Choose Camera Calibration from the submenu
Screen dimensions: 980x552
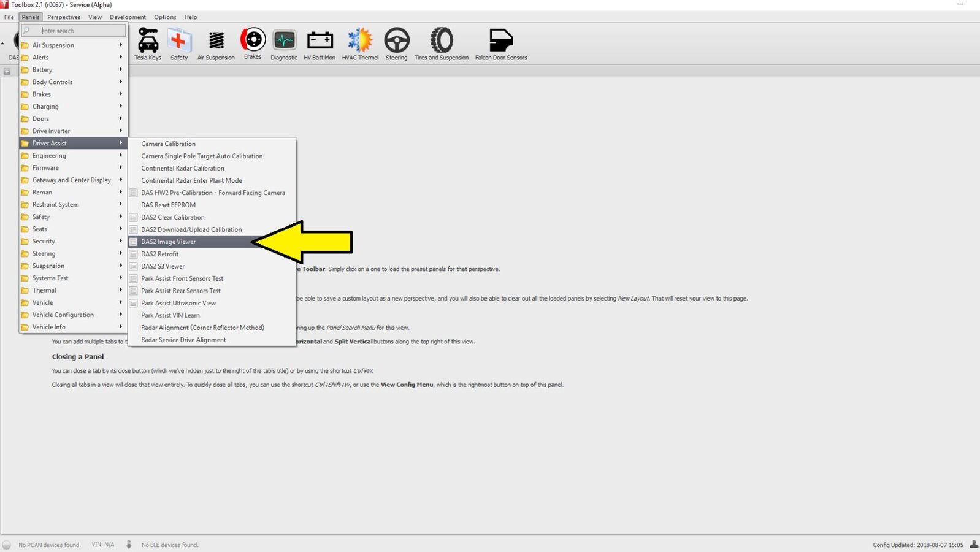tap(169, 144)
